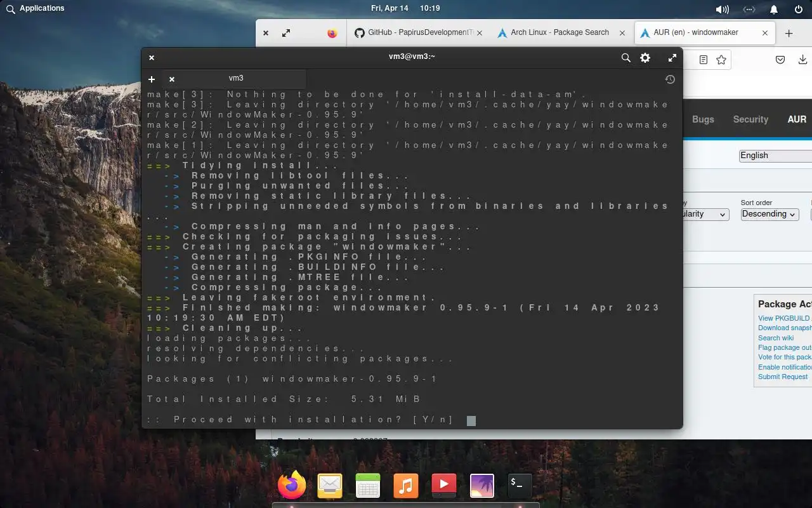Click 'Tidying install...' terminal line
The width and height of the screenshot is (812, 508).
(243, 166)
